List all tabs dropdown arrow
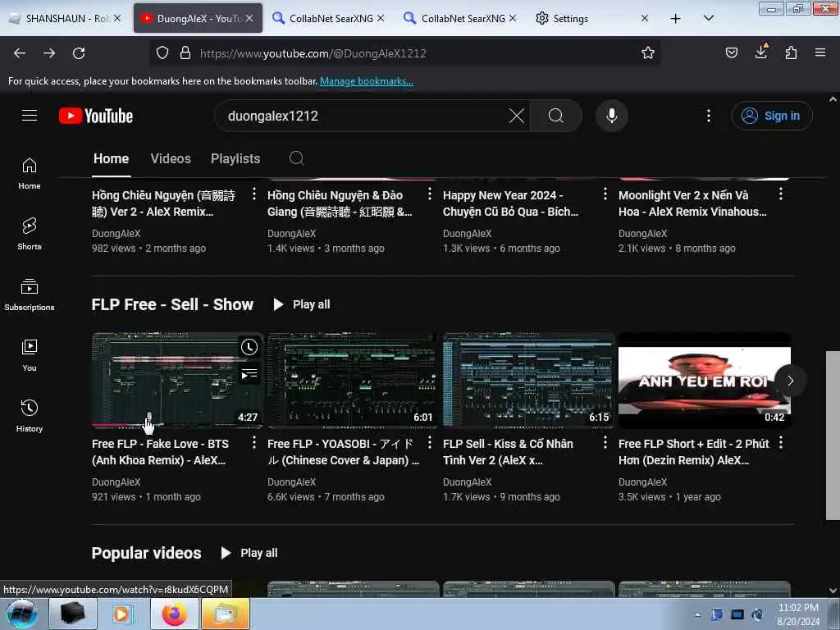The image size is (840, 630). point(708,19)
